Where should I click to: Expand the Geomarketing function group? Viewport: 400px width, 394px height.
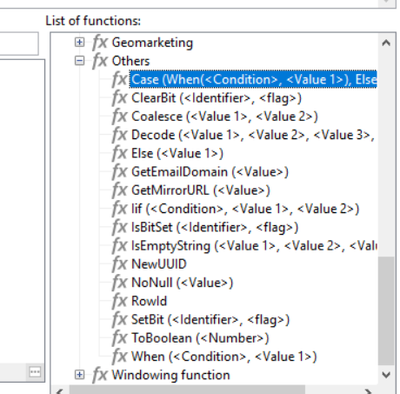79,42
